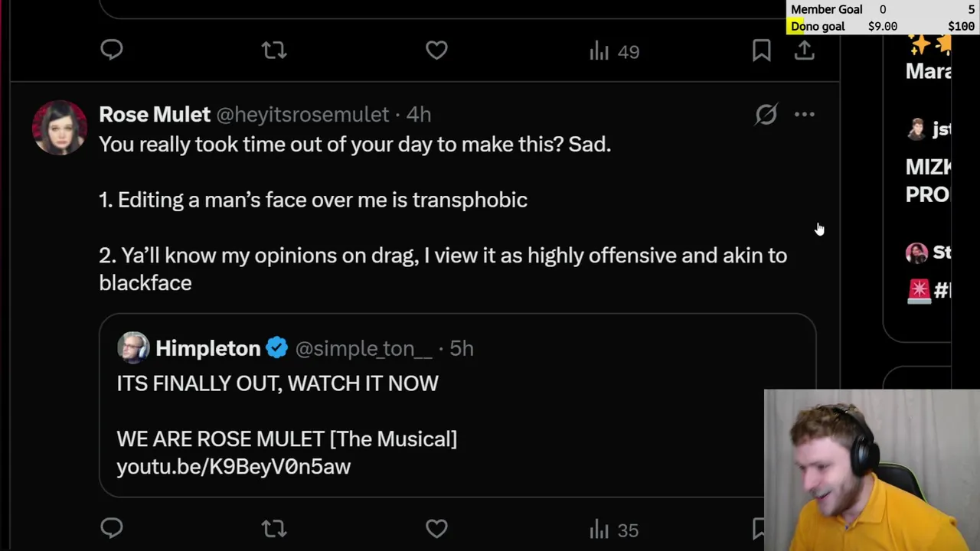Image resolution: width=980 pixels, height=551 pixels.
Task: Share the top tweet
Action: tap(804, 51)
